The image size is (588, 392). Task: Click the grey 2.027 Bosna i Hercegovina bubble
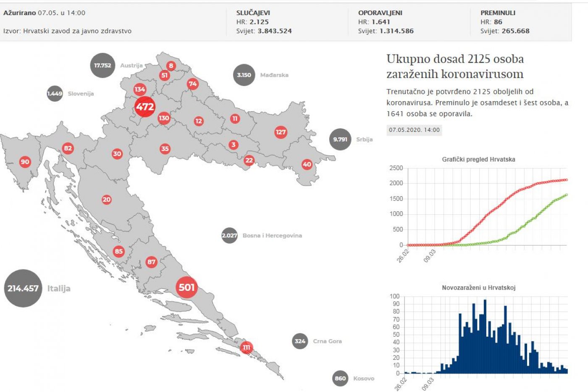click(x=229, y=235)
